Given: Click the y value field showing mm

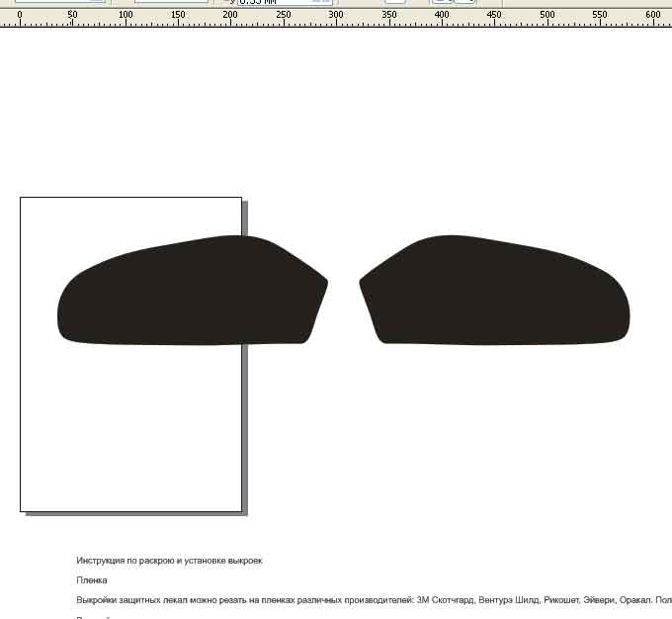Looking at the screenshot, I should (x=285, y=2).
